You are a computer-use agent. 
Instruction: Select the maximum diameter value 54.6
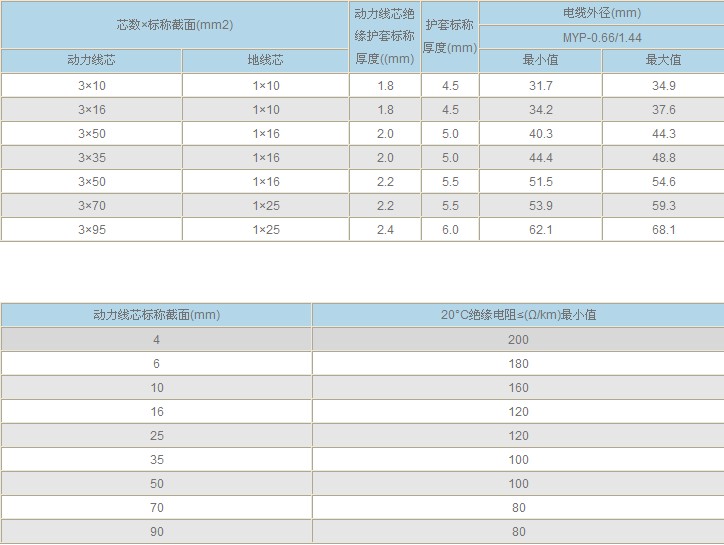click(664, 182)
